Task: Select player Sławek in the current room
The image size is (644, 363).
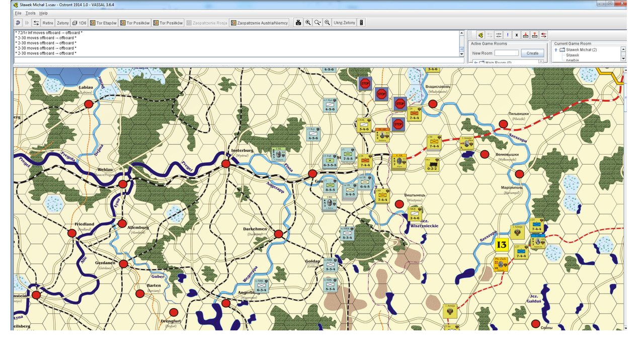Action: point(573,55)
